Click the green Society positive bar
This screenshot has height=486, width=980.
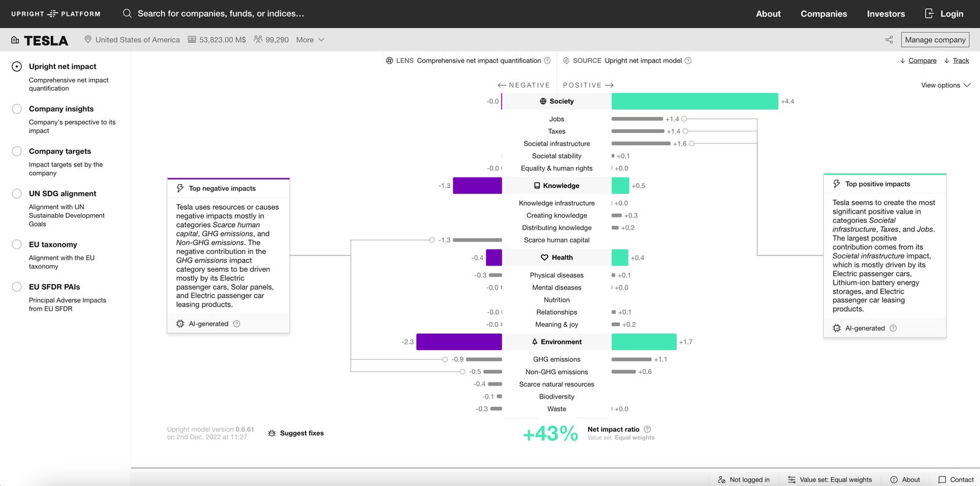coord(695,102)
